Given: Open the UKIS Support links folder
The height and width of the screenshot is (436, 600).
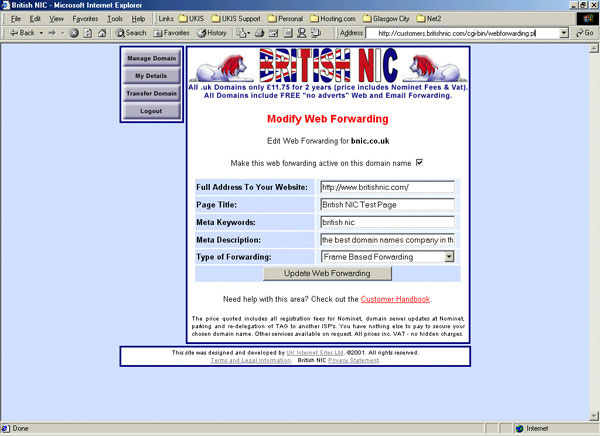Looking at the screenshot, I should pos(236,18).
